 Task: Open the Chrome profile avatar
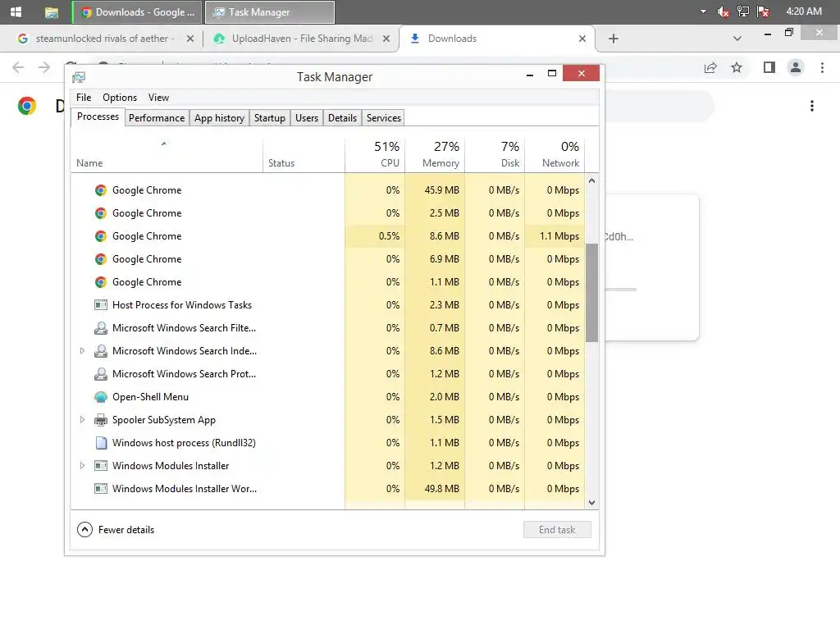(796, 67)
